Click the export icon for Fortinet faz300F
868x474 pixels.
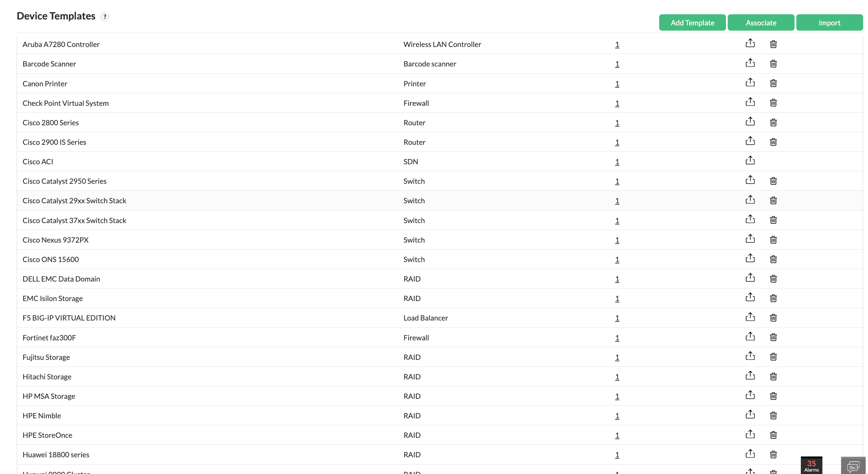750,337
